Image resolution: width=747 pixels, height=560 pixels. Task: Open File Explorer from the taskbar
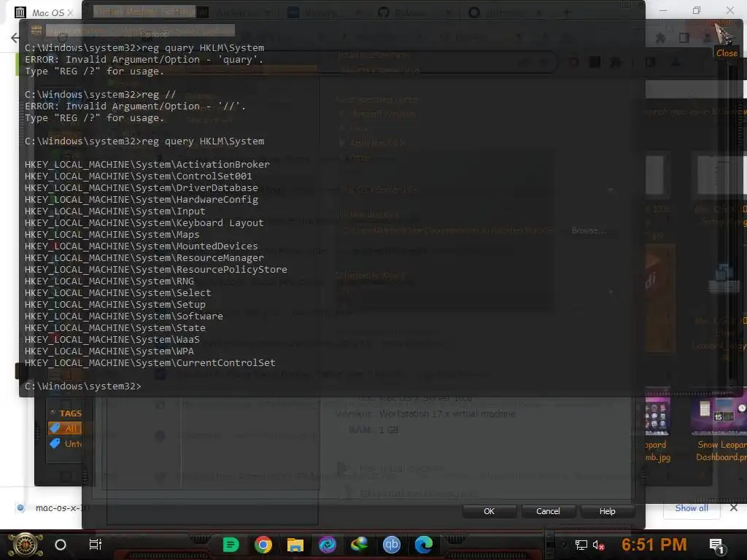295,545
